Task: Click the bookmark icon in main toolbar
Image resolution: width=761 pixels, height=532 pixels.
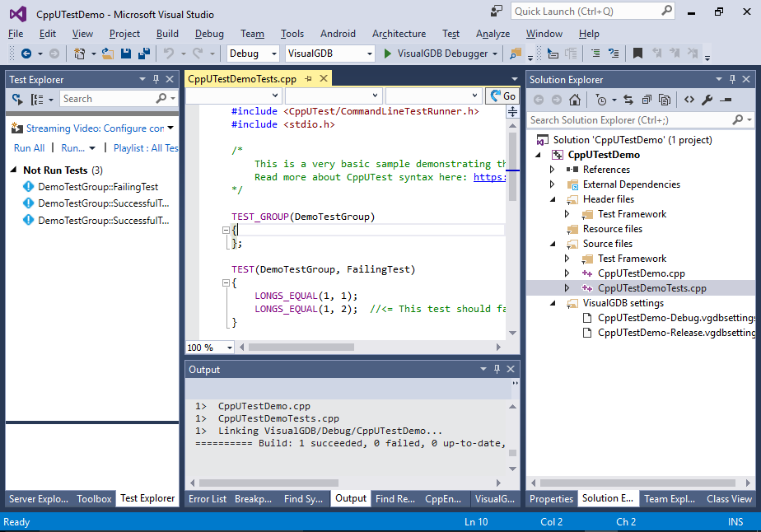Action: click(637, 54)
